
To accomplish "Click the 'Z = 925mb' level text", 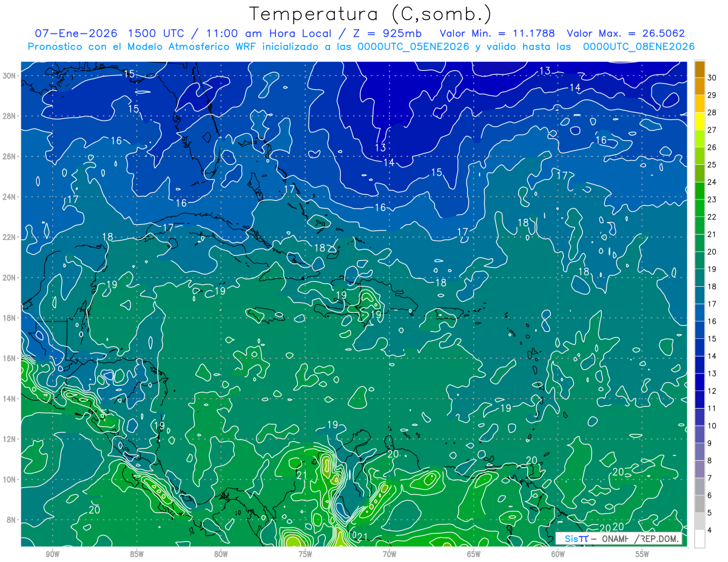I will coord(386,33).
